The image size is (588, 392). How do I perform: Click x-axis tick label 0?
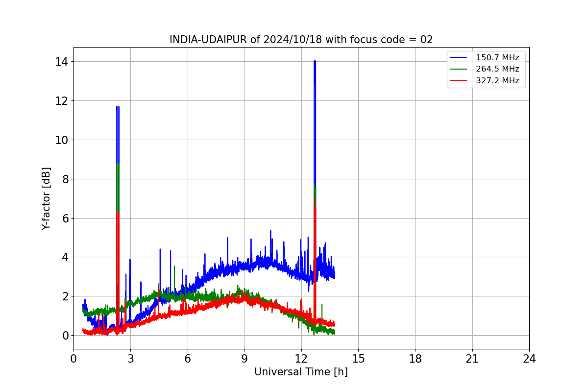73,359
